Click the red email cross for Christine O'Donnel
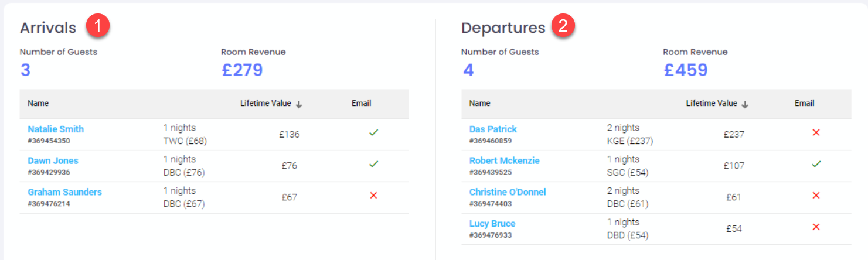This screenshot has width=868, height=260. pos(816,196)
